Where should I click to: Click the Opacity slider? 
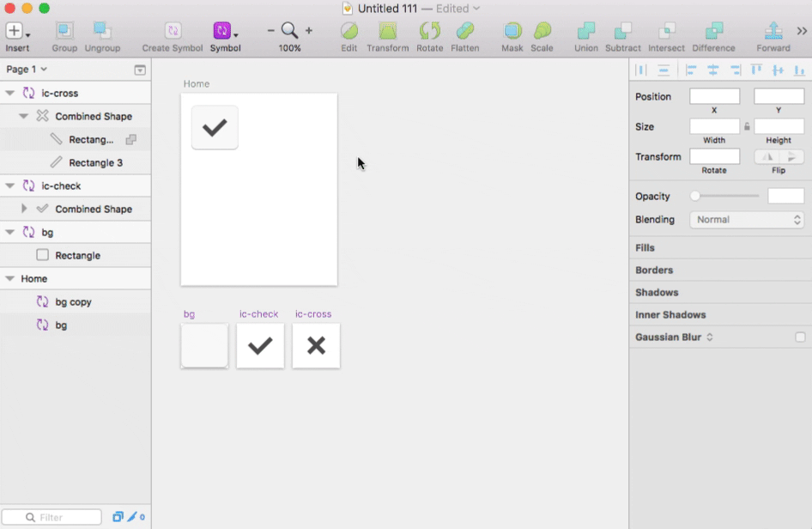(726, 197)
